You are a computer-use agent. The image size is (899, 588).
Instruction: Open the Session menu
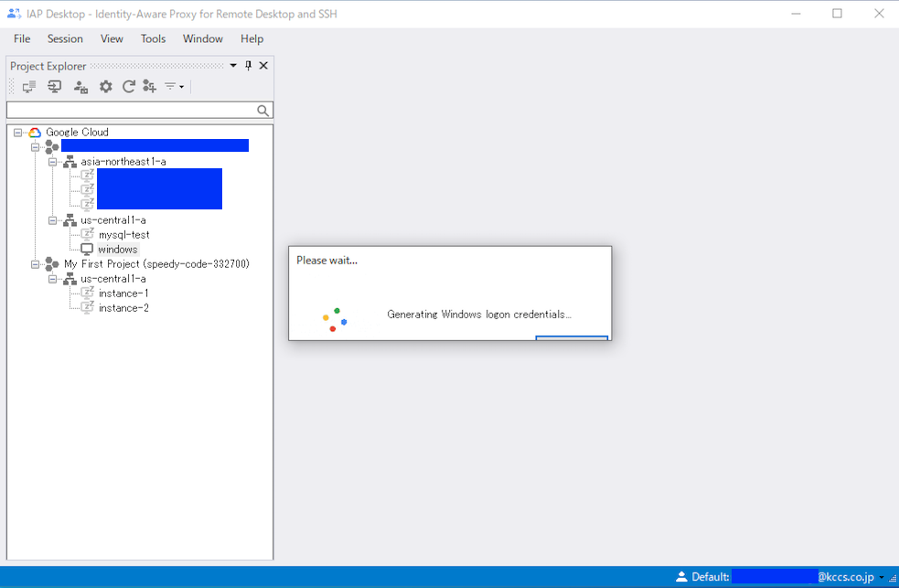tap(65, 38)
